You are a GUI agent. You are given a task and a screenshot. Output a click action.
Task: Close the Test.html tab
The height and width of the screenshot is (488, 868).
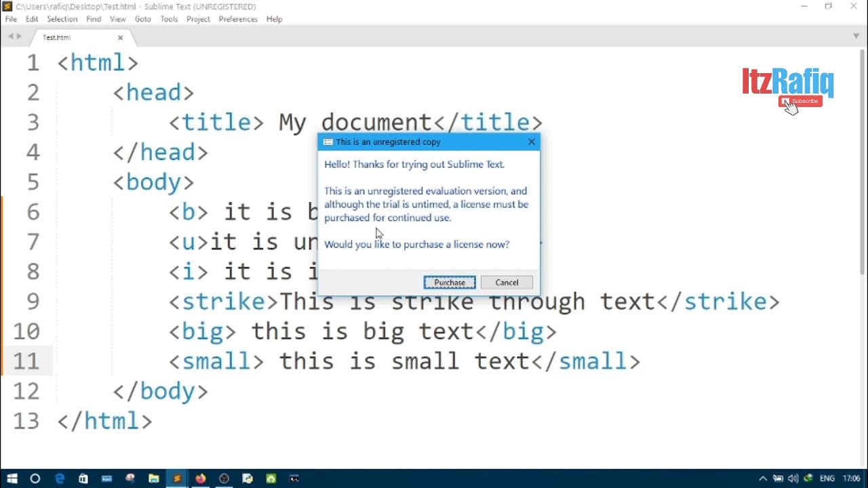[x=121, y=38]
